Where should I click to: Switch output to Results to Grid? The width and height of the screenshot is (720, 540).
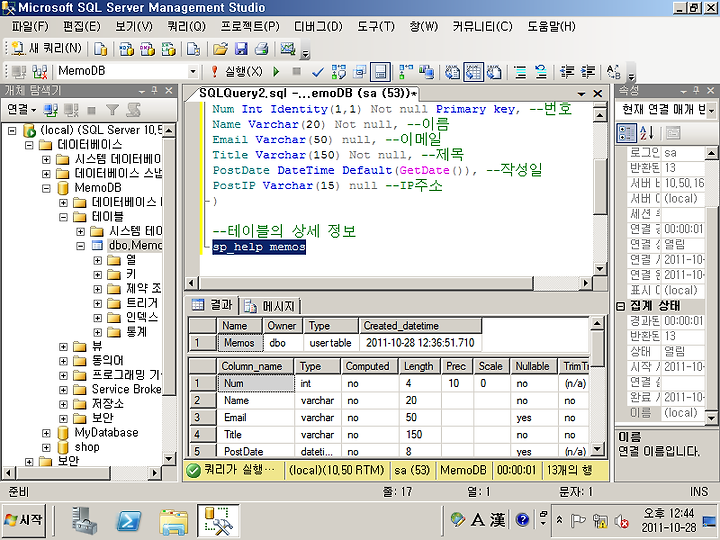[x=473, y=72]
